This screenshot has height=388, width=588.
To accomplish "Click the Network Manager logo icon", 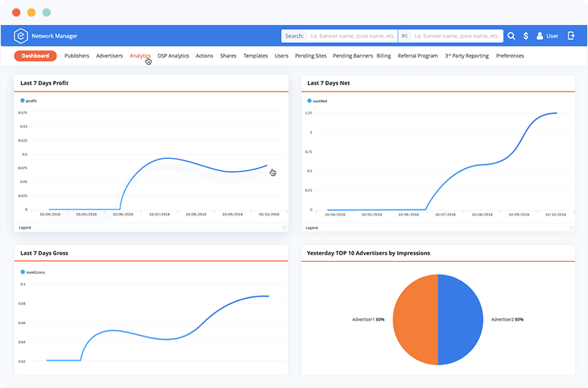I will (23, 36).
